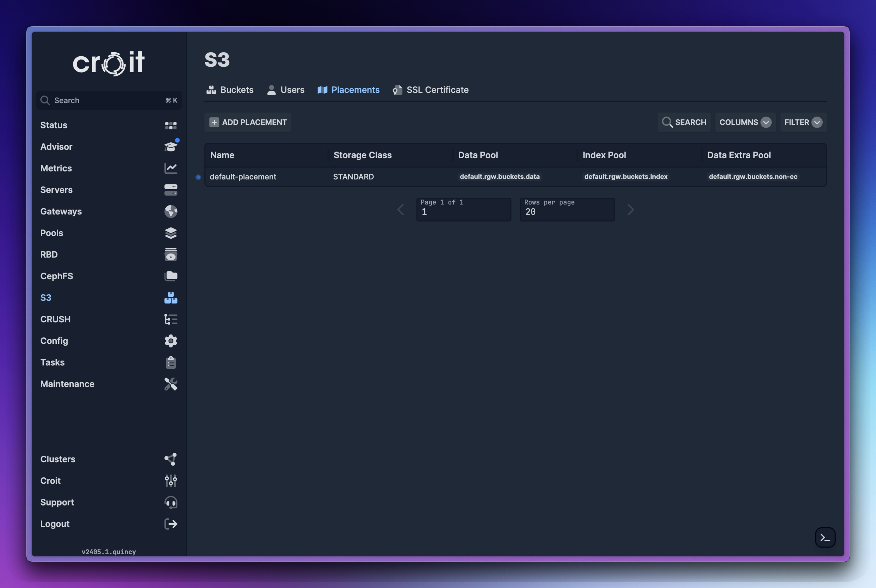Click the Croit settings sliders icon
The width and height of the screenshot is (876, 588).
[x=171, y=481]
